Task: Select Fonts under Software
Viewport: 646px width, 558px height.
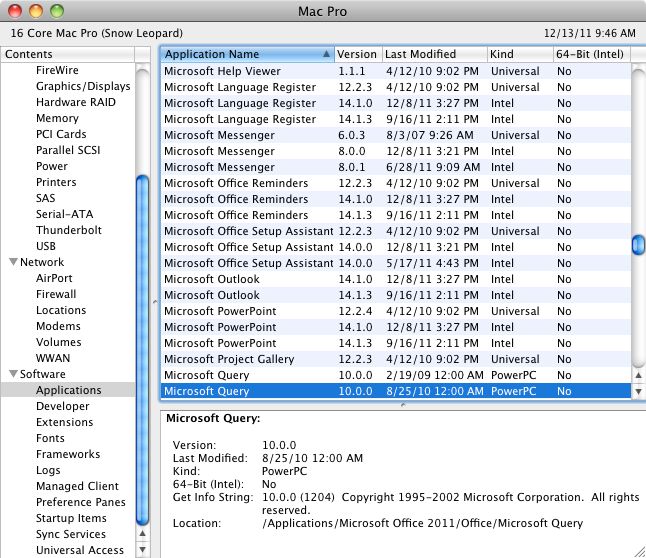Action: (x=50, y=438)
